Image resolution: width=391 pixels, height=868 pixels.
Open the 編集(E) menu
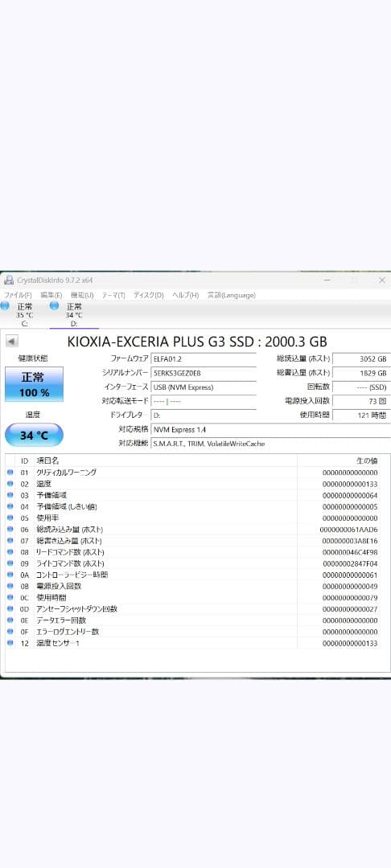pos(51,295)
